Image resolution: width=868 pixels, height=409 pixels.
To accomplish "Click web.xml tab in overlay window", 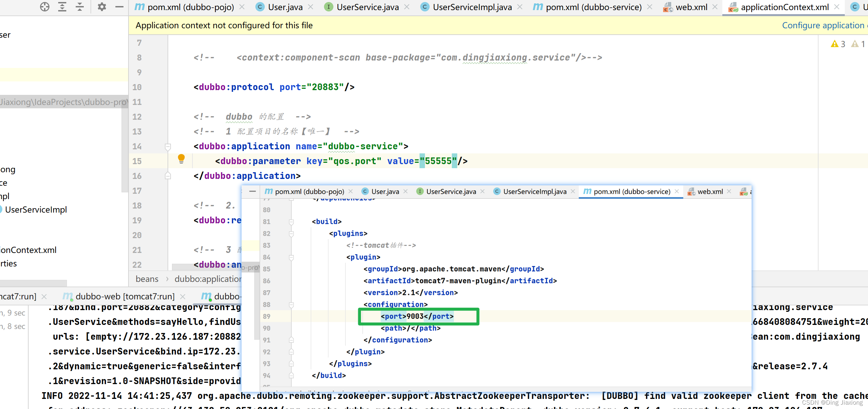I will [x=705, y=191].
